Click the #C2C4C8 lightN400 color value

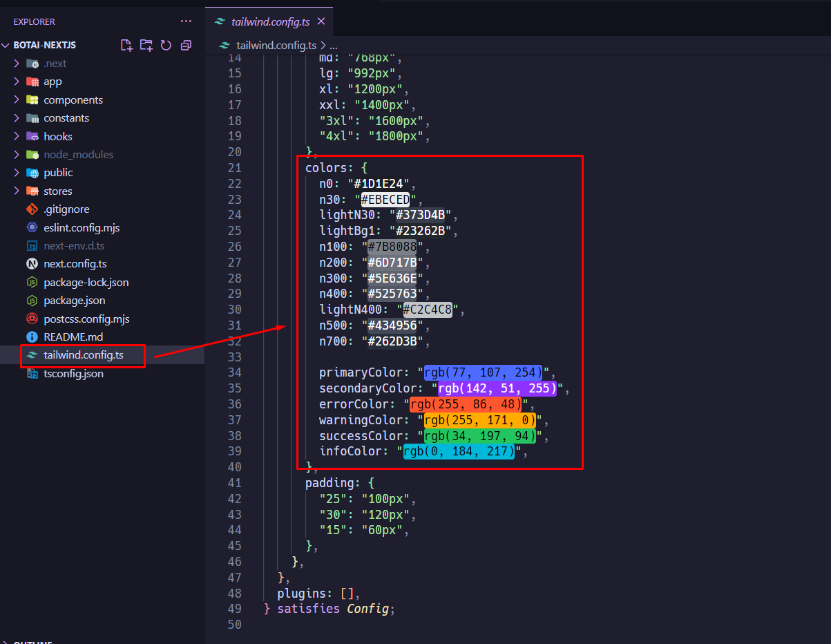tap(427, 310)
